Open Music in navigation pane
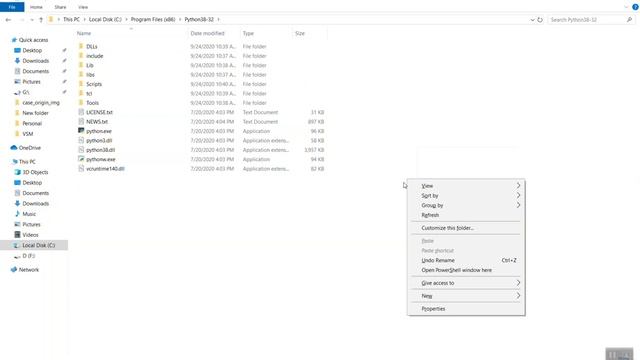 29,214
